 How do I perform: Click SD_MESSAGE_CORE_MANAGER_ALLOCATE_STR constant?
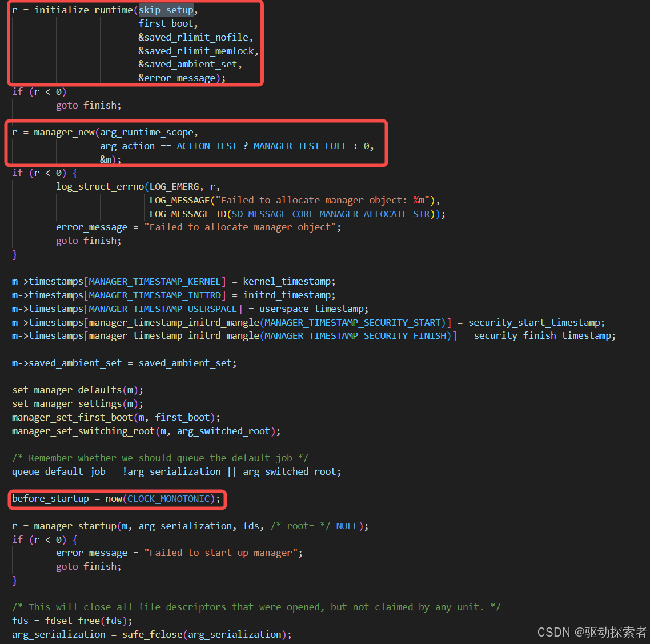click(x=330, y=214)
